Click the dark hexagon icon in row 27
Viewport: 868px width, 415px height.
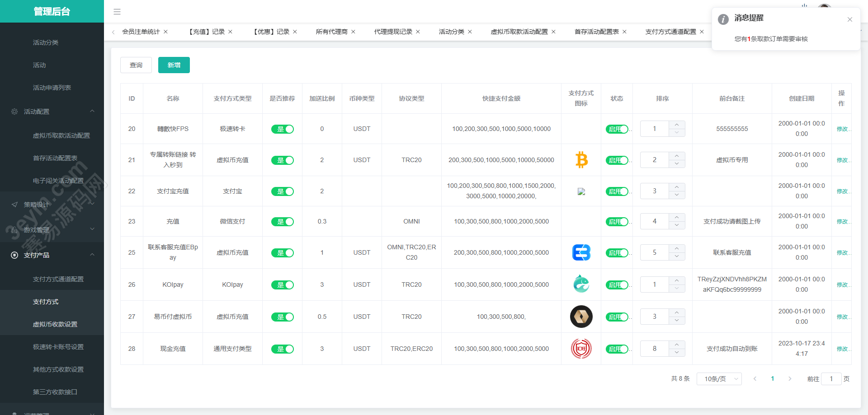click(581, 317)
